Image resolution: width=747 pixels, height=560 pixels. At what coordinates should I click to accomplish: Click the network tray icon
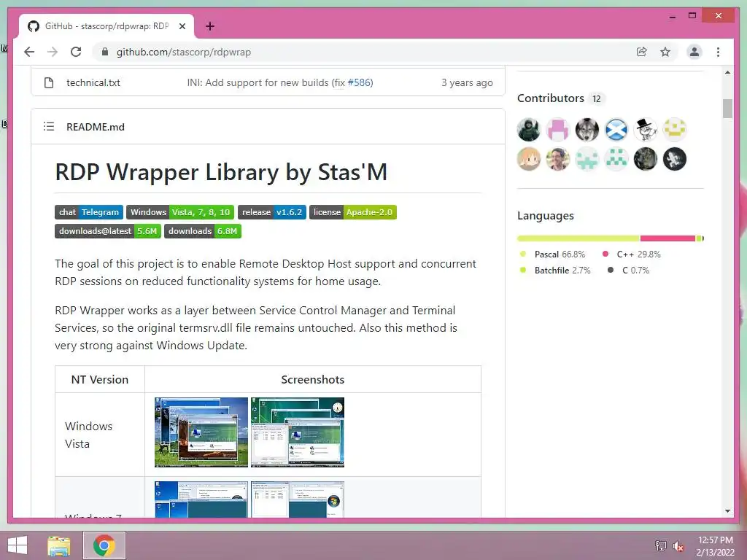(660, 546)
